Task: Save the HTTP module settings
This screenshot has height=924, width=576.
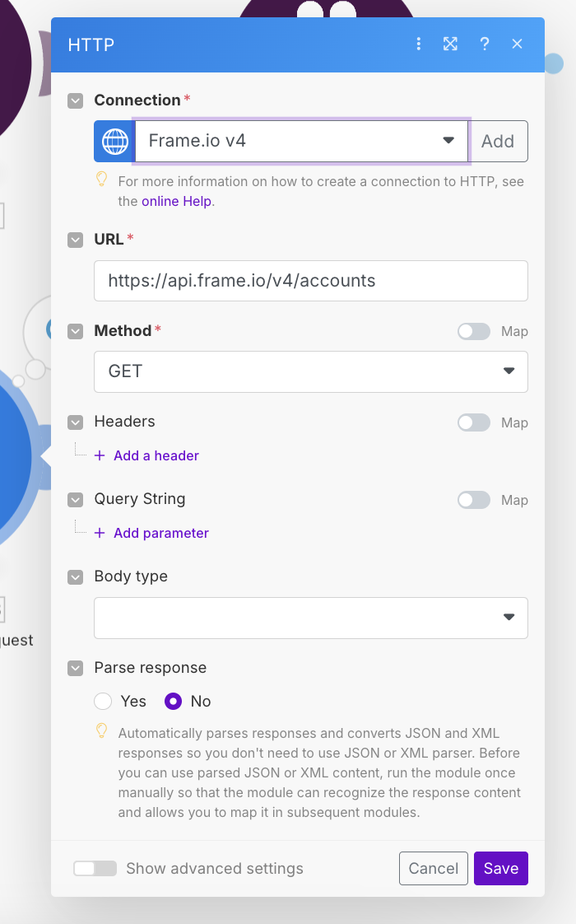Action: [x=501, y=869]
